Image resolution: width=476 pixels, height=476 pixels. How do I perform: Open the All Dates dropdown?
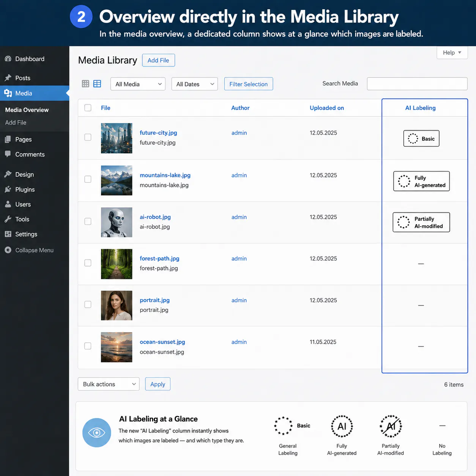coord(195,84)
